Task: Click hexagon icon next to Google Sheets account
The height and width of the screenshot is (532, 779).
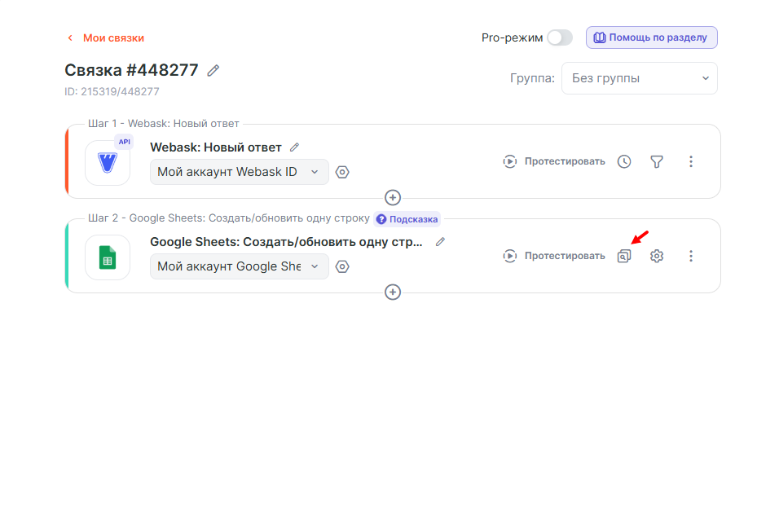Action: point(342,266)
